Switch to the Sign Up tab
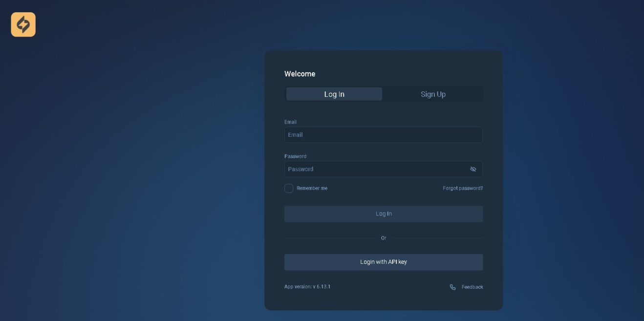The height and width of the screenshot is (321, 644). 433,94
